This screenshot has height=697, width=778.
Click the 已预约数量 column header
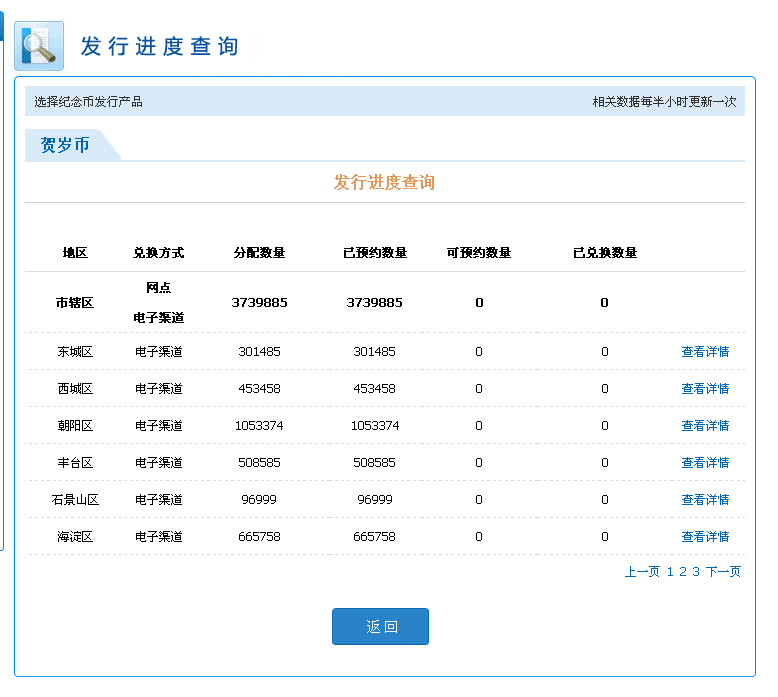point(375,253)
